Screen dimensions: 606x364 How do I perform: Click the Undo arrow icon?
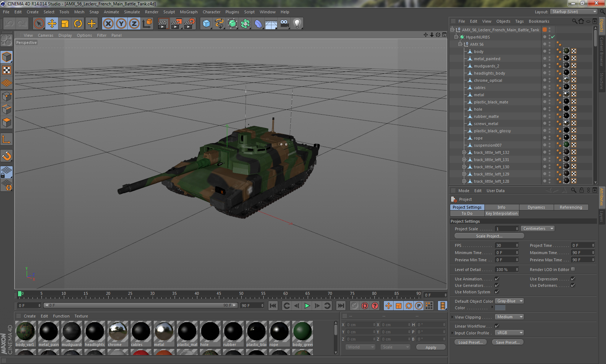(x=9, y=24)
